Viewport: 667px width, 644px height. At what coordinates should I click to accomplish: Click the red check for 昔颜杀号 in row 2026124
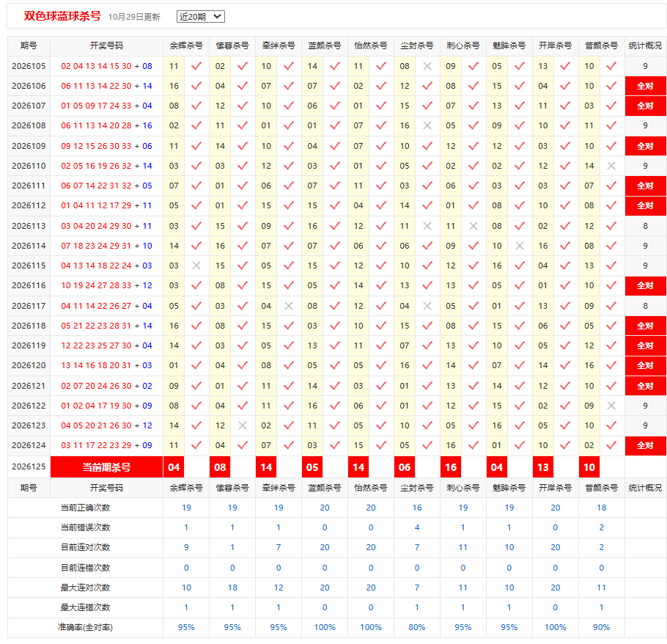click(611, 445)
